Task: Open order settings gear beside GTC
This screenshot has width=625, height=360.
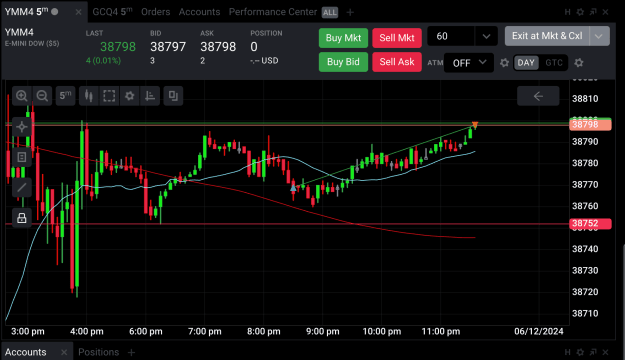Action: click(579, 63)
